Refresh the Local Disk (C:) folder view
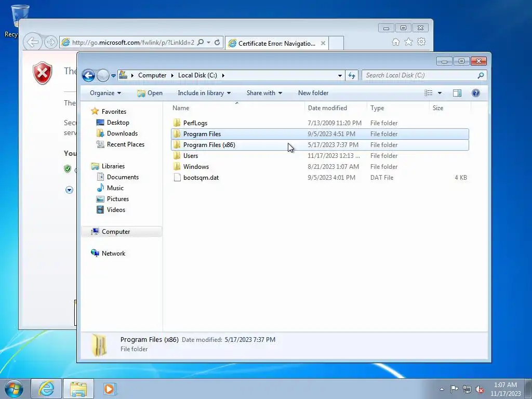532x399 pixels. [x=352, y=76]
